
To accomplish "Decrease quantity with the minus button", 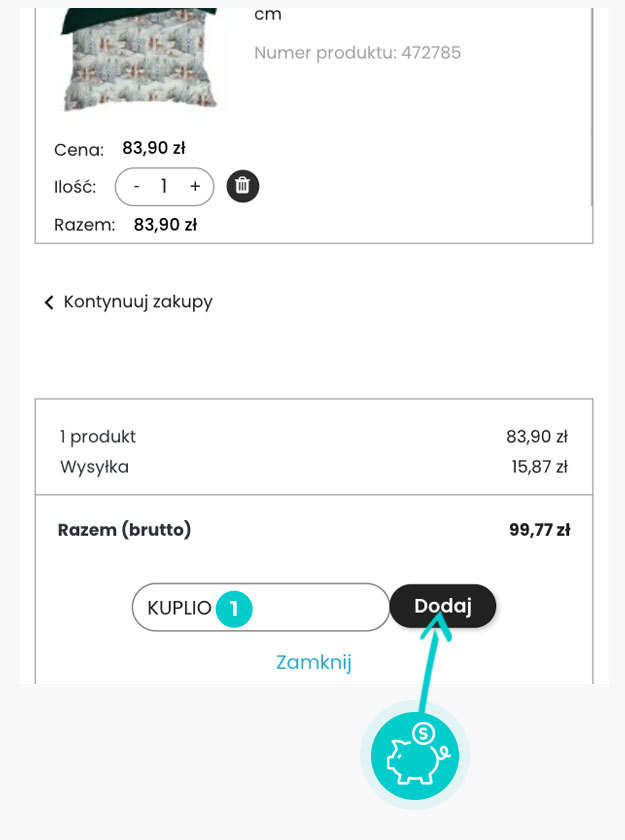I will (137, 186).
